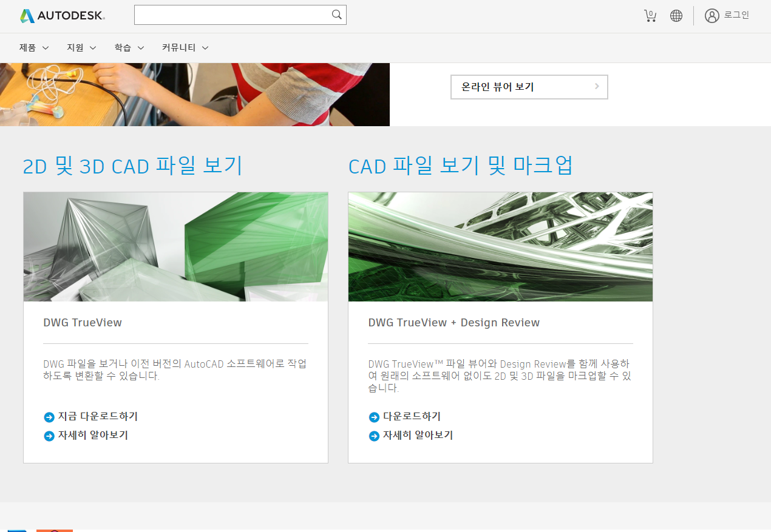771x532 pixels.
Task: Click 자세히 알아보기 under DWG TrueView card
Action: pos(93,436)
